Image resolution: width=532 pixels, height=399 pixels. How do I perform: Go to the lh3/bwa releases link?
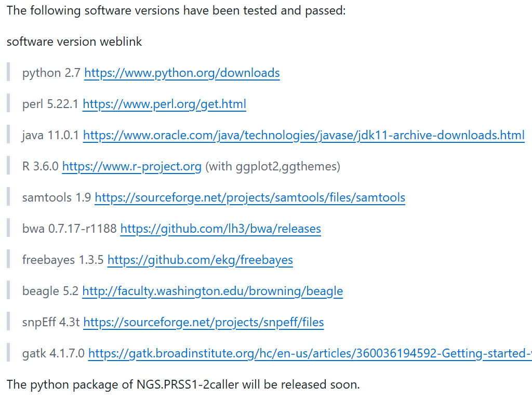click(x=220, y=229)
